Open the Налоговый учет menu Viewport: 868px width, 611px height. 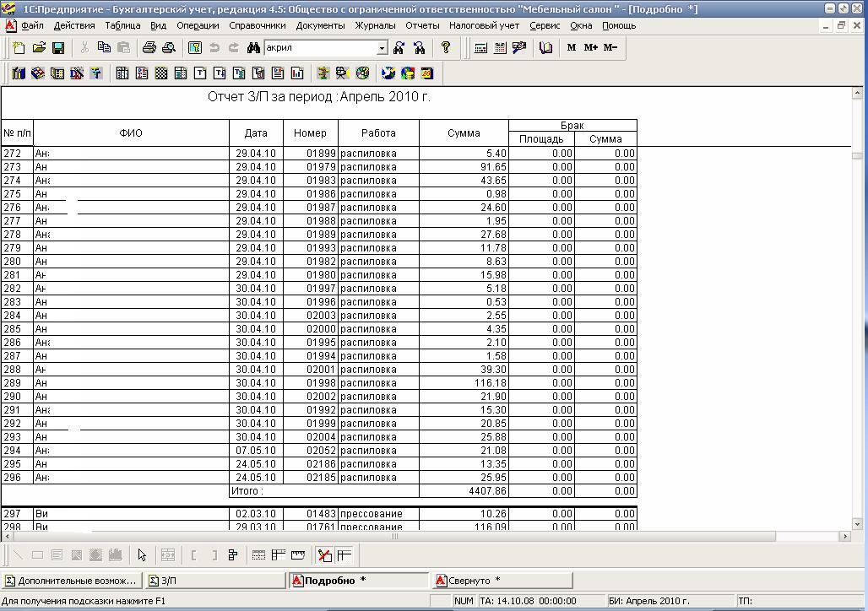[485, 25]
